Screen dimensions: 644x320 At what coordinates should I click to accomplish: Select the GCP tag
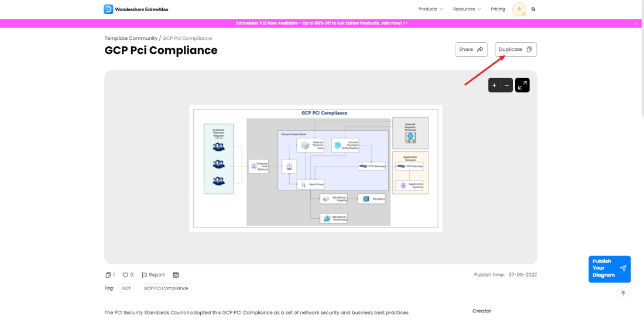click(126, 288)
